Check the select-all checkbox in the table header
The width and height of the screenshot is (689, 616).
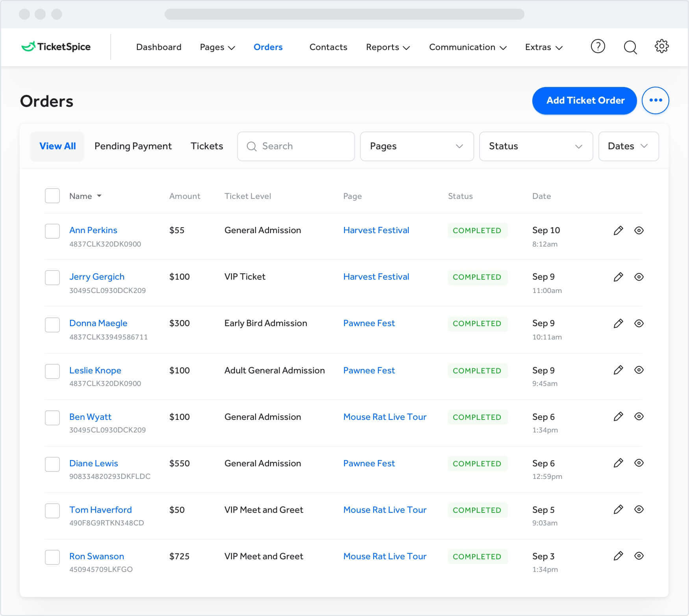click(52, 196)
